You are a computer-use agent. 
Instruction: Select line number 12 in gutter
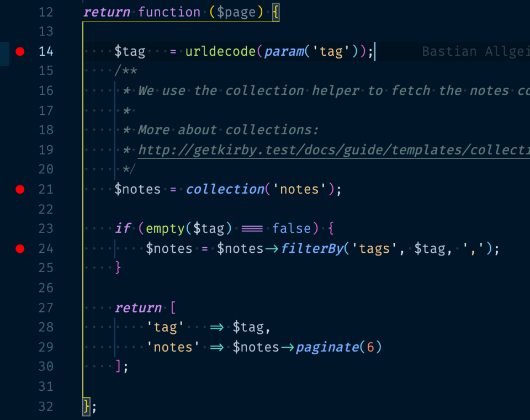(x=46, y=13)
